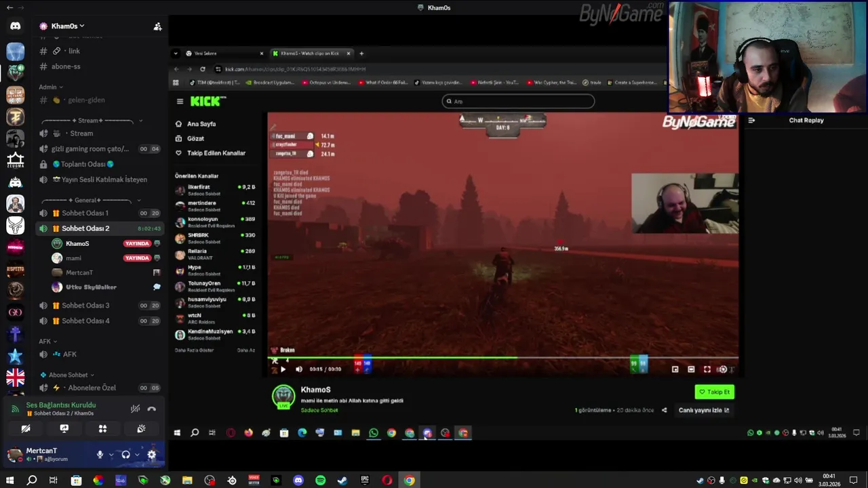Seek on the clip progress bar
The height and width of the screenshot is (488, 868).
503,357
